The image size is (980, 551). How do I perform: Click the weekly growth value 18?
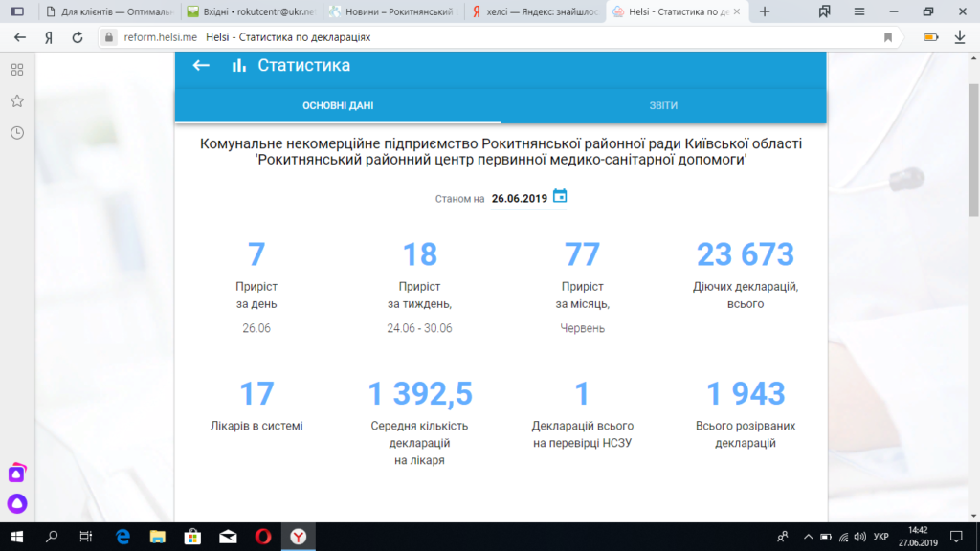pos(419,254)
